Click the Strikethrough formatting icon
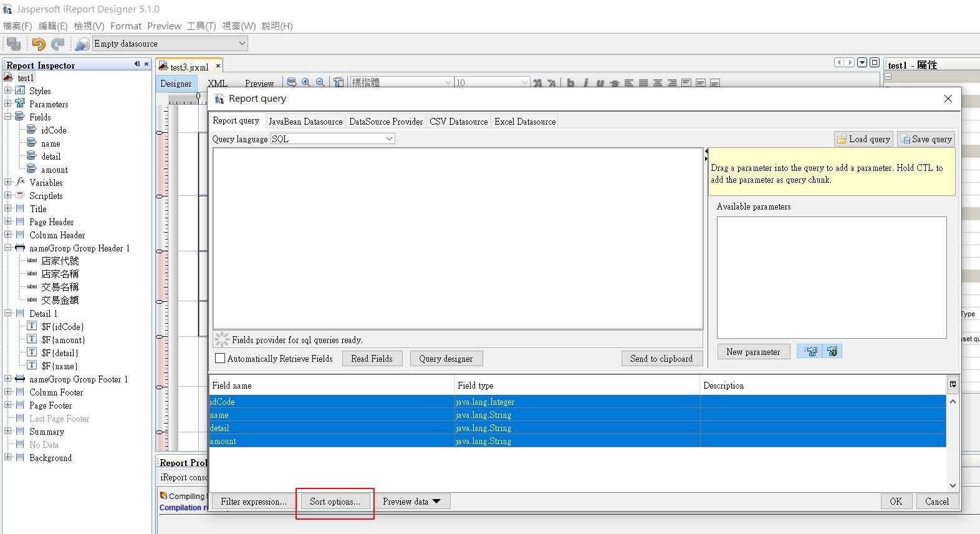980x534 pixels. 615,83
